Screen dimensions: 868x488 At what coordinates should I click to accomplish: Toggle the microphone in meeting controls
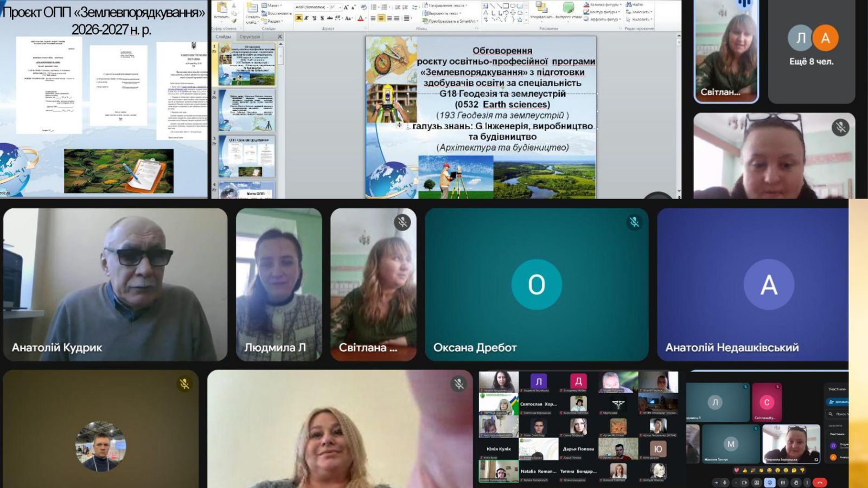point(724,482)
